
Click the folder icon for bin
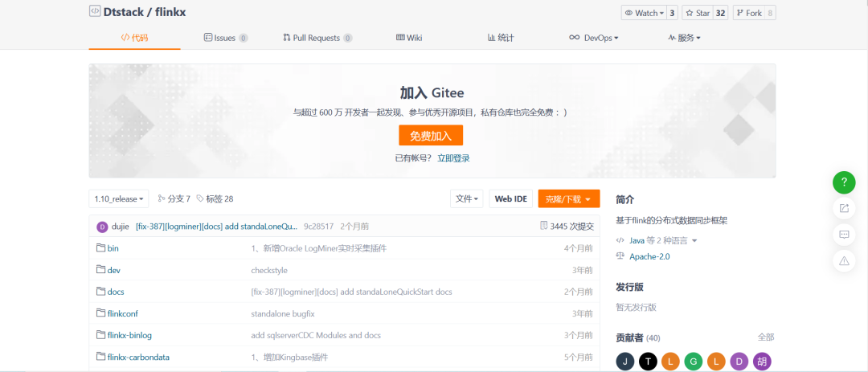pyautogui.click(x=100, y=248)
